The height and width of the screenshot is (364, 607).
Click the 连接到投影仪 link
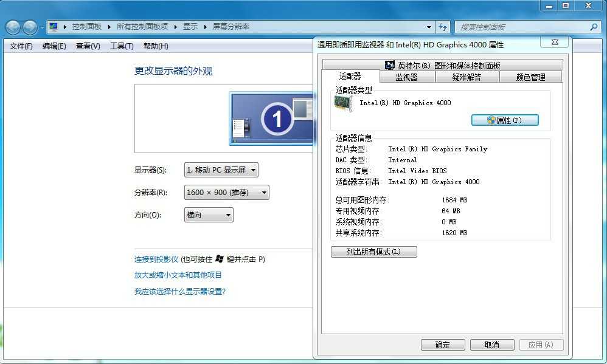click(156, 259)
